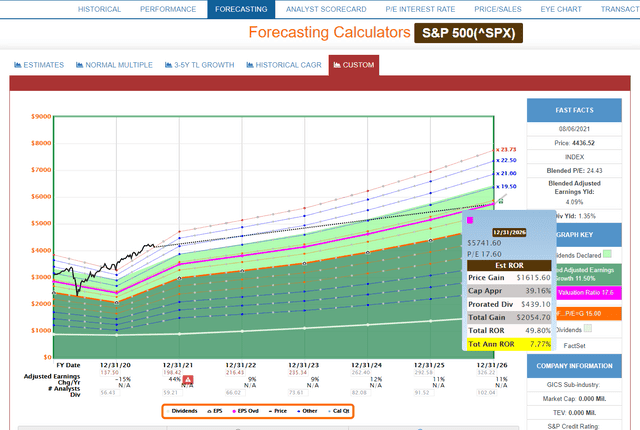Open the Historical tab
Viewport: 640px width, 430px height.
(x=99, y=9)
